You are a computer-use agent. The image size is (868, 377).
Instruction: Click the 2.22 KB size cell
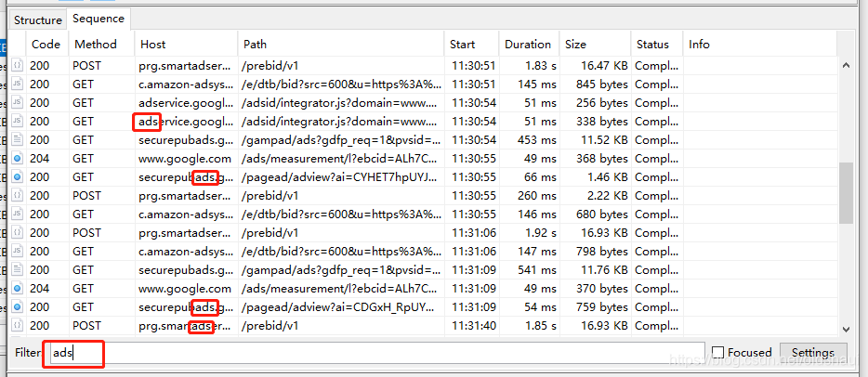click(595, 196)
